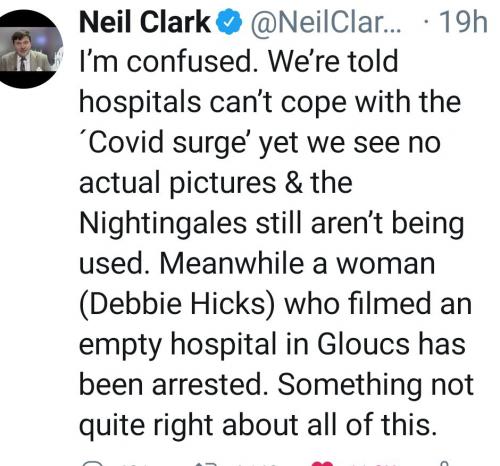
Task: Click the phrase Covid surge in tweet
Action: (x=166, y=143)
